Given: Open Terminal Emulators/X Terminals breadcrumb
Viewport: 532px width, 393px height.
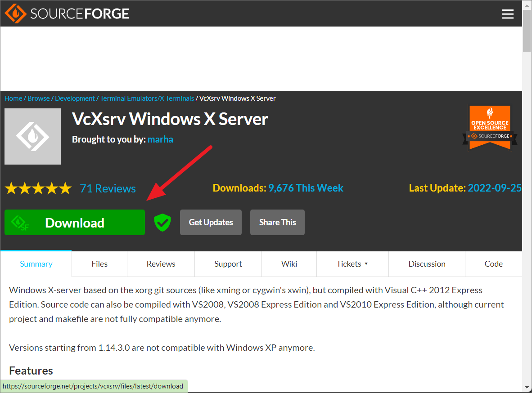Looking at the screenshot, I should click(x=147, y=98).
